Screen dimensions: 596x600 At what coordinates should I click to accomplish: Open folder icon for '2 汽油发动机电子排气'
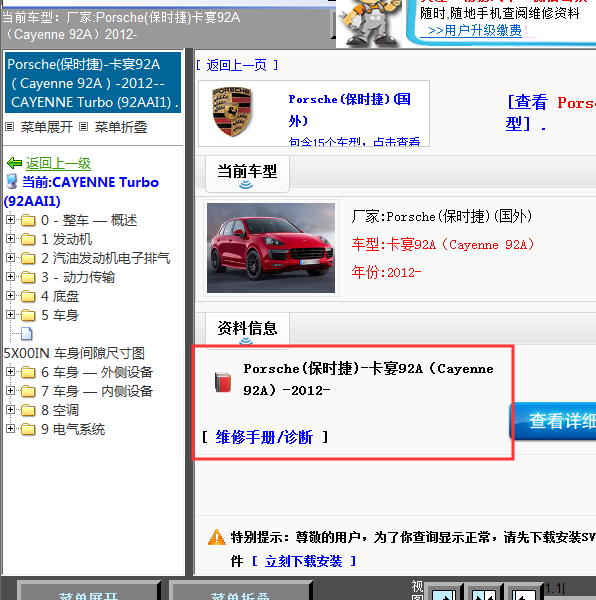point(28,258)
